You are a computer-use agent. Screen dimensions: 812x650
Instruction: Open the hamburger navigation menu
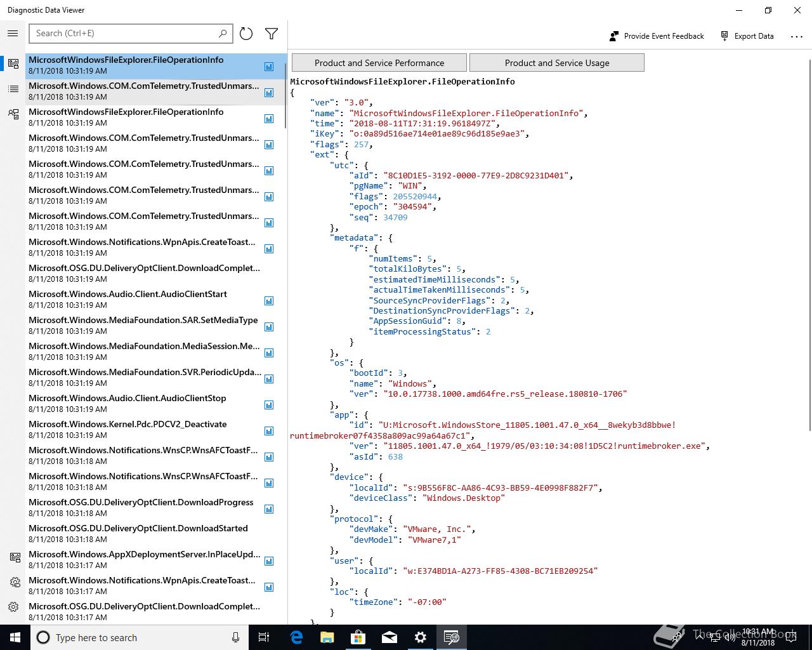13,34
